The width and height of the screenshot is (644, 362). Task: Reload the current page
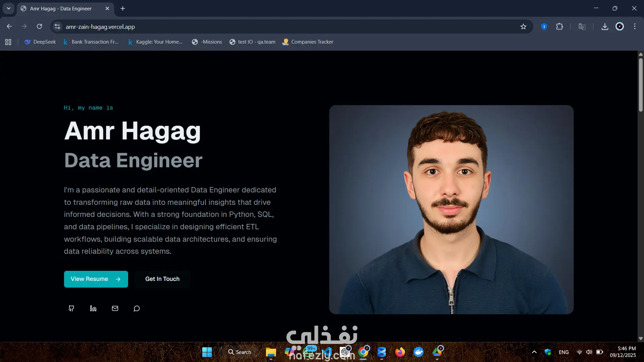click(x=40, y=26)
